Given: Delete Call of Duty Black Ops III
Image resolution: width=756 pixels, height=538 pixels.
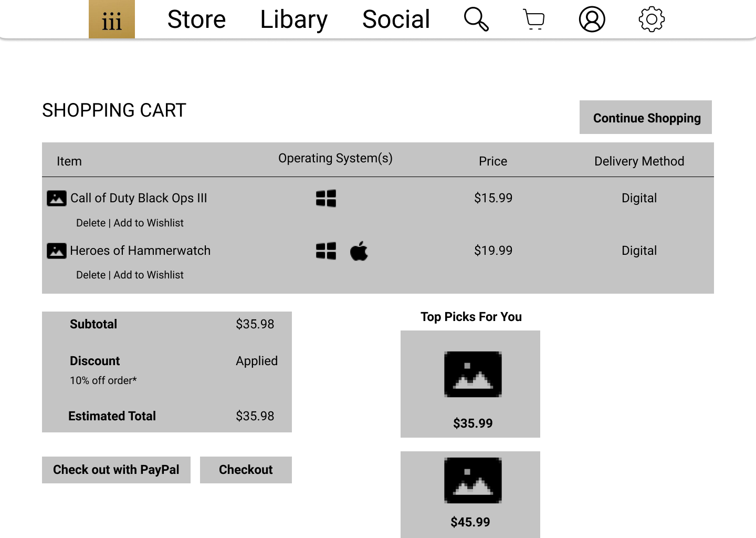Looking at the screenshot, I should [91, 223].
